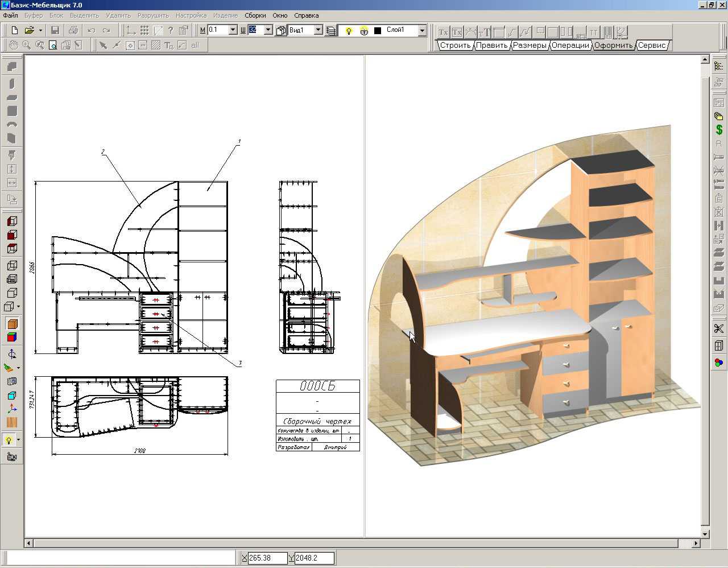This screenshot has width=728, height=568.
Task: Click the layers stack icon
Action: 330,30
